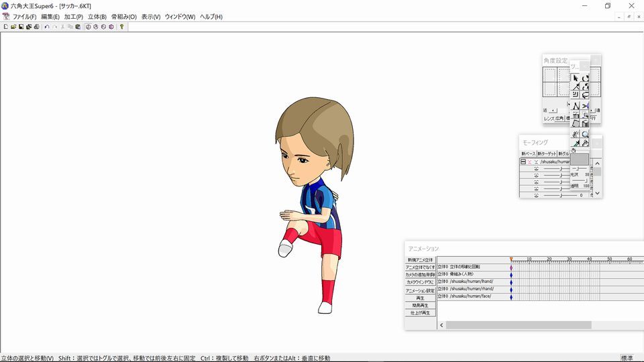Select the magnifier zoom tool in palette

click(x=585, y=134)
